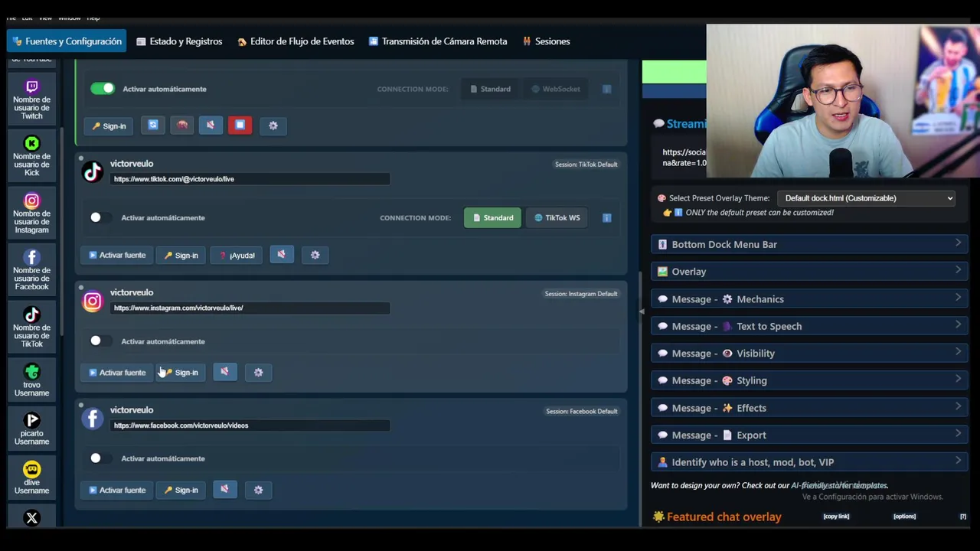Add a Facebook username source from sidebar
This screenshot has width=980, height=551.
click(31, 270)
